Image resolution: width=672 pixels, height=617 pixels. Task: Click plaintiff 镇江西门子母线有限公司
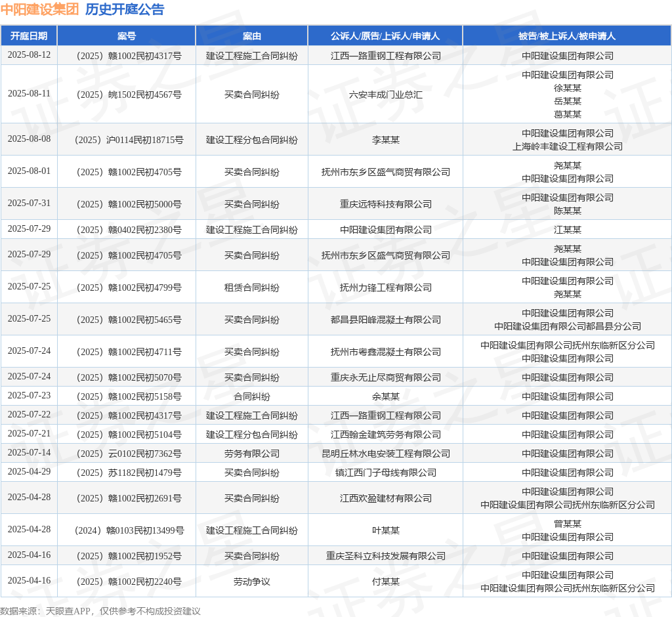(385, 473)
